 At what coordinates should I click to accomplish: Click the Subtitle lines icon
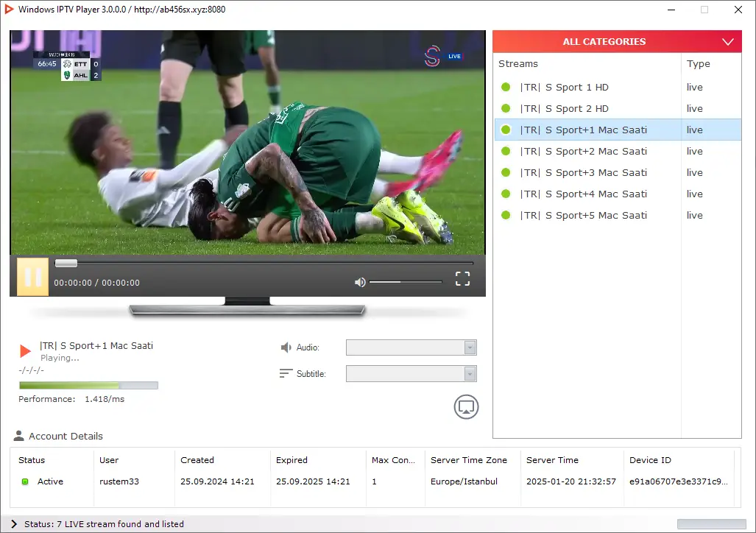pyautogui.click(x=286, y=374)
